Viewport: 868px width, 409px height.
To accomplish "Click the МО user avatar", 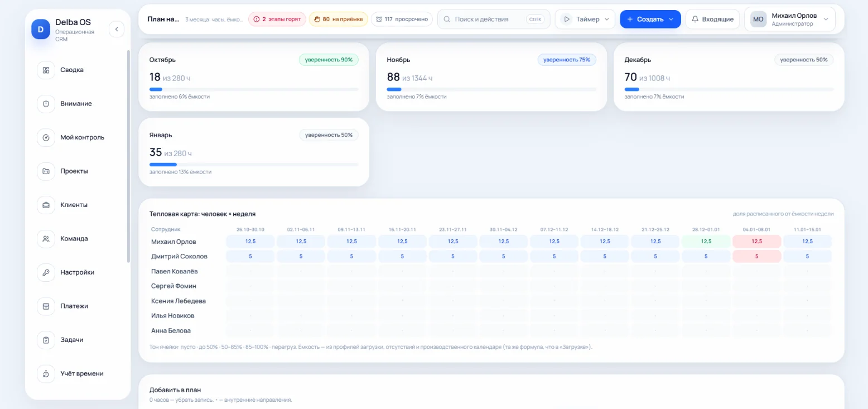I will pos(758,19).
